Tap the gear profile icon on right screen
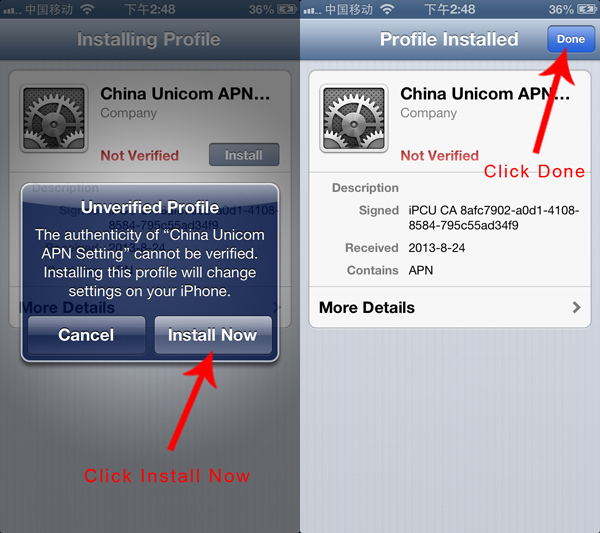 tap(354, 118)
